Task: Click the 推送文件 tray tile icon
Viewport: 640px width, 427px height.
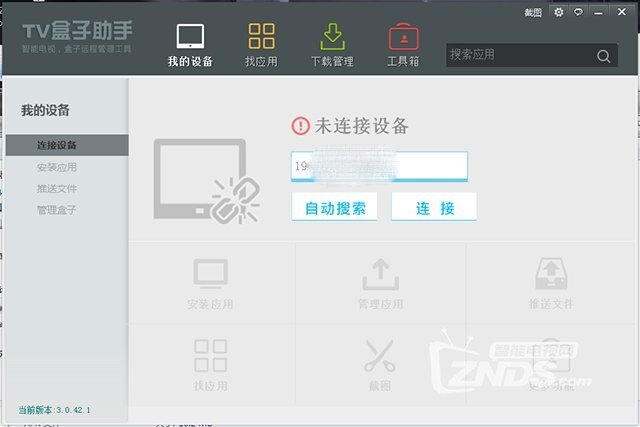Action: tap(551, 274)
